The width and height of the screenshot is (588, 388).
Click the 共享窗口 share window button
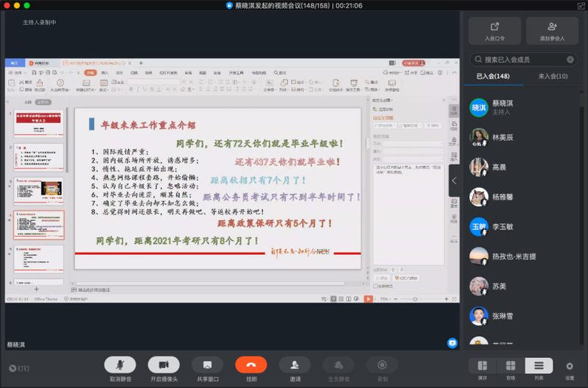pos(207,364)
